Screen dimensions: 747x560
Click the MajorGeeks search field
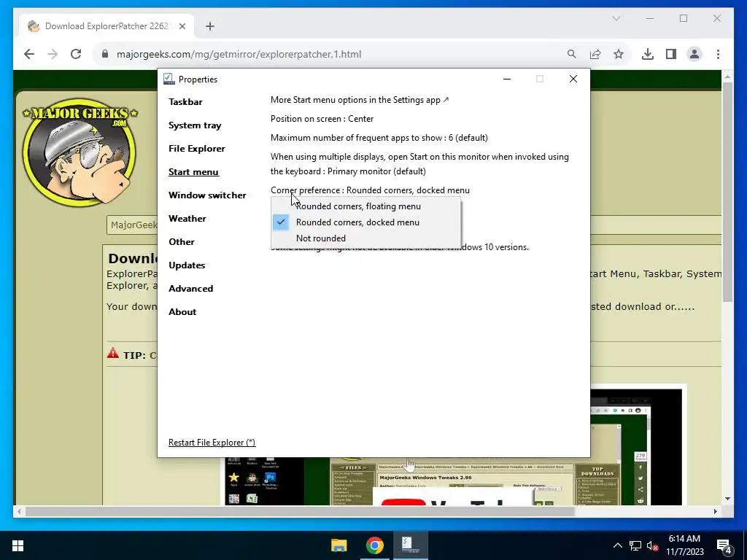[x=133, y=225]
